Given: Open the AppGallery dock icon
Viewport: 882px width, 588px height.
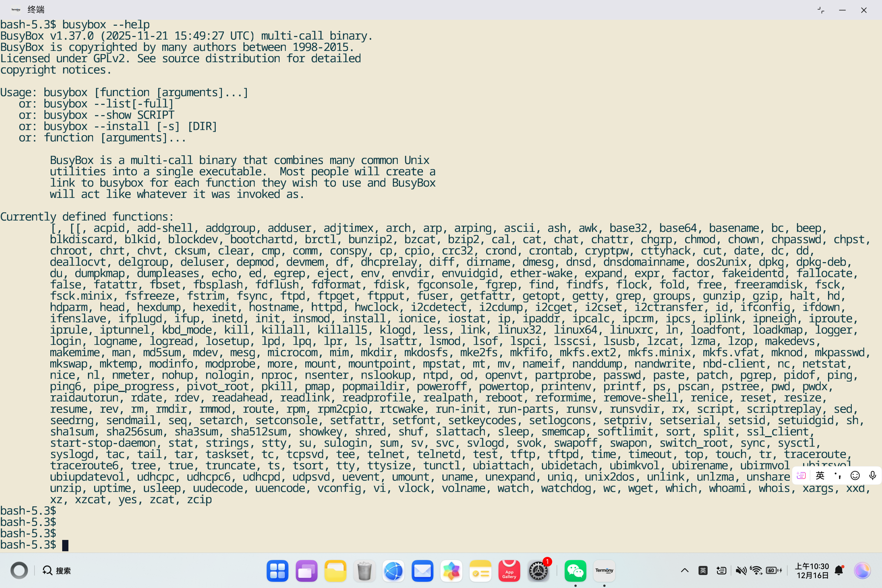Looking at the screenshot, I should tap(509, 571).
